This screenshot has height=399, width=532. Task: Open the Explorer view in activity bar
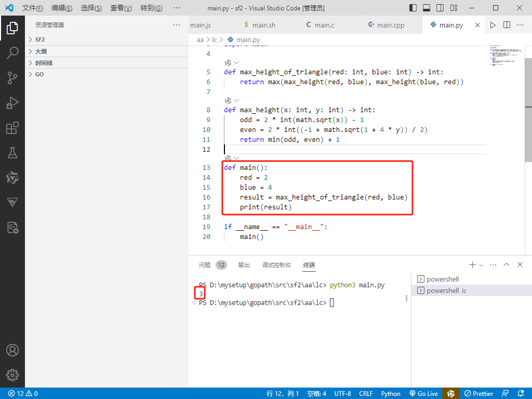pos(12,28)
